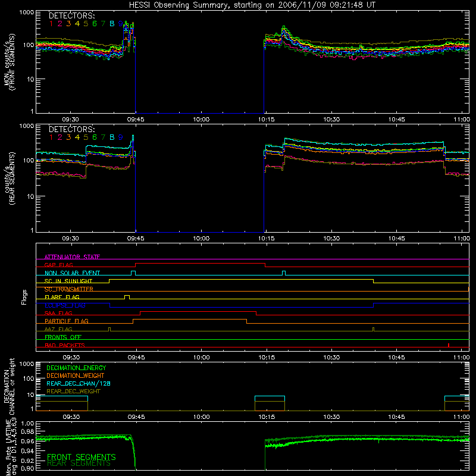Select magenta detector 2 in rear segments legend

[60, 137]
